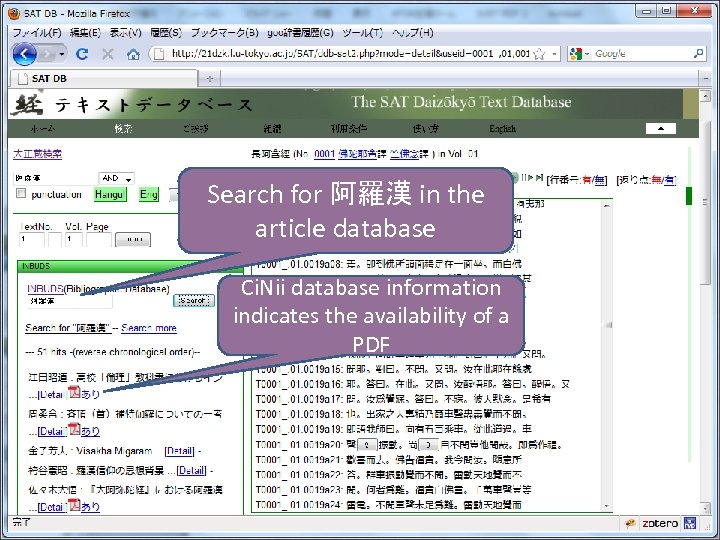This screenshot has height=540, width=720.
Task: Open new tab with the plus button
Action: click(210, 79)
